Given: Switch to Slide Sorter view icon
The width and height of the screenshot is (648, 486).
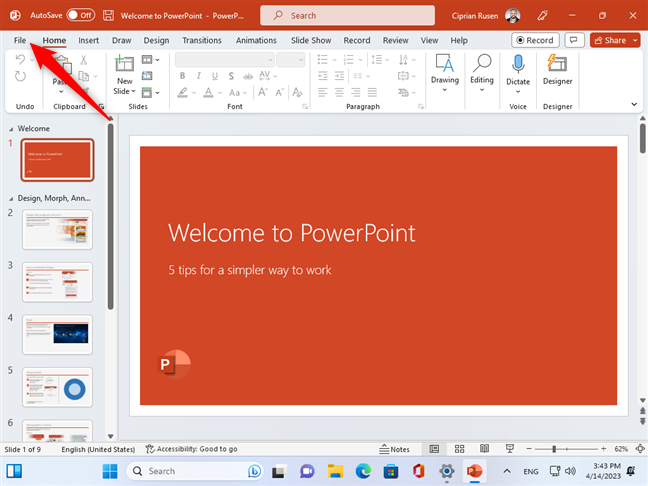Looking at the screenshot, I should click(459, 449).
